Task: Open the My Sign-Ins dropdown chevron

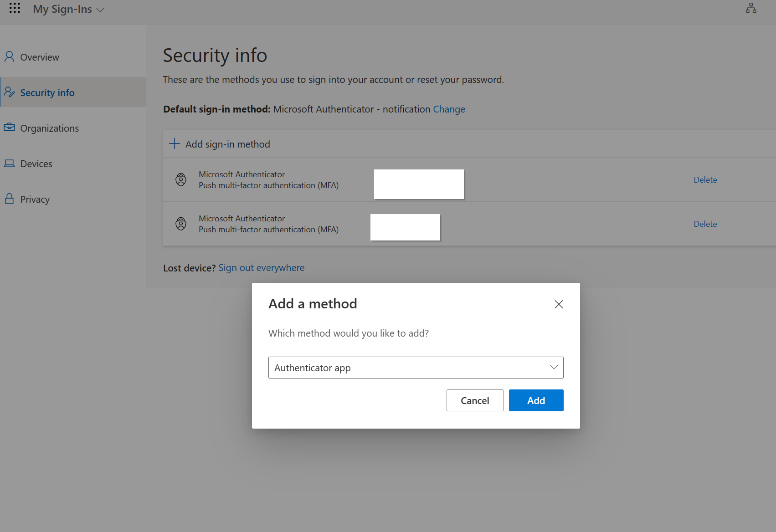Action: [x=100, y=10]
